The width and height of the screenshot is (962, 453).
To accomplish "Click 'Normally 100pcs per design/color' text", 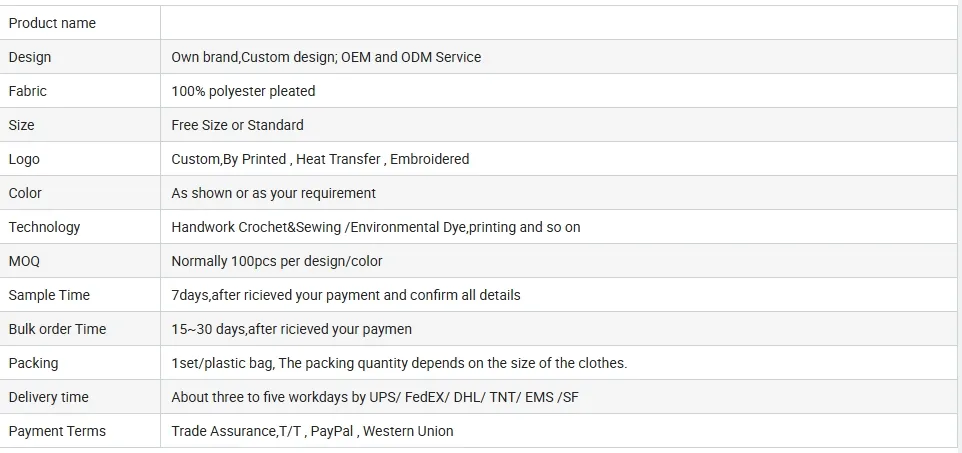I will (x=277, y=261).
